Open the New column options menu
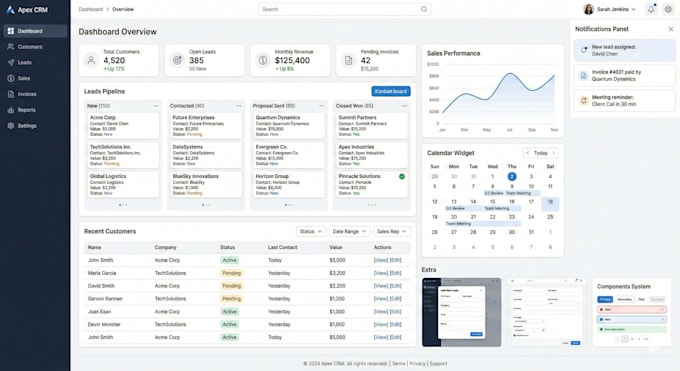 tap(156, 106)
